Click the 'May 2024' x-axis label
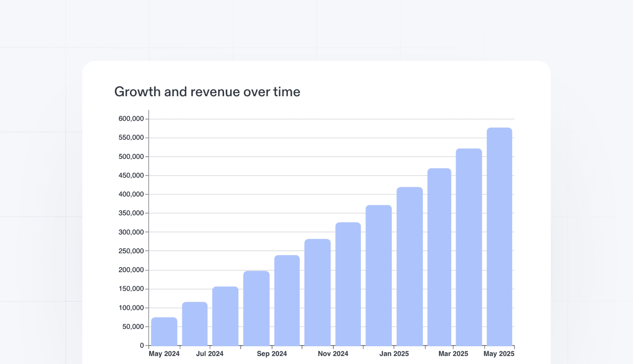The height and width of the screenshot is (364, 633). click(x=164, y=354)
